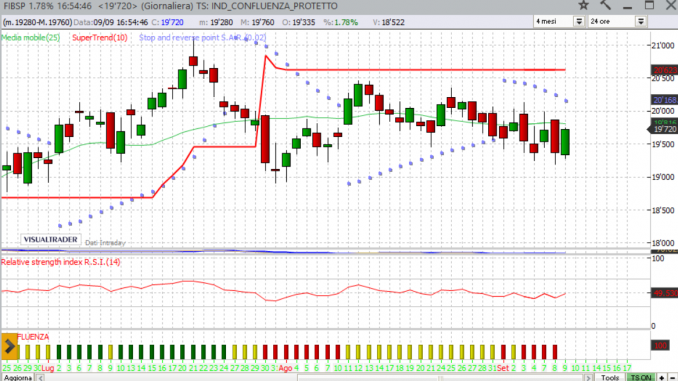Click the Aggiorna button

point(17,378)
